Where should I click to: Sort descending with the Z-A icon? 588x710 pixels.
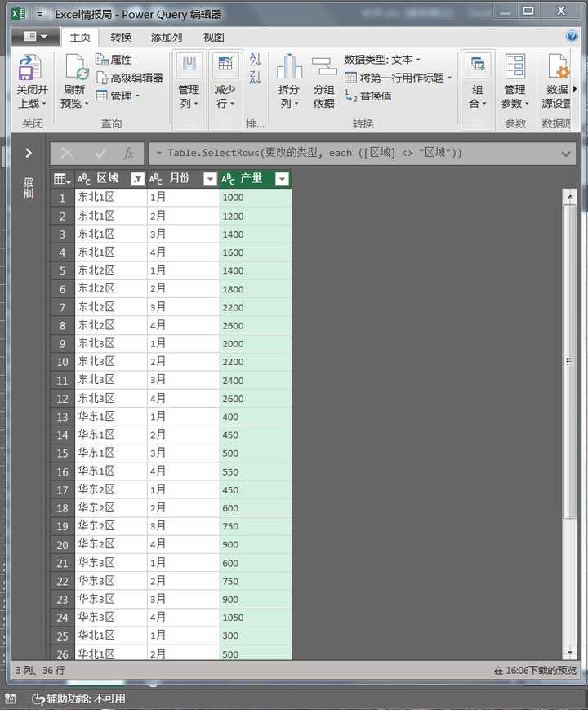[x=256, y=77]
